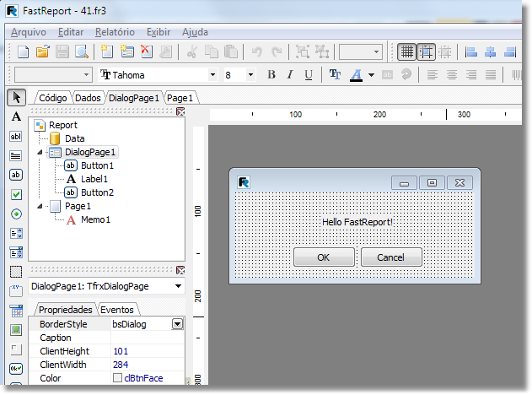Click the Preview report magnifier icon

pyautogui.click(x=82, y=52)
